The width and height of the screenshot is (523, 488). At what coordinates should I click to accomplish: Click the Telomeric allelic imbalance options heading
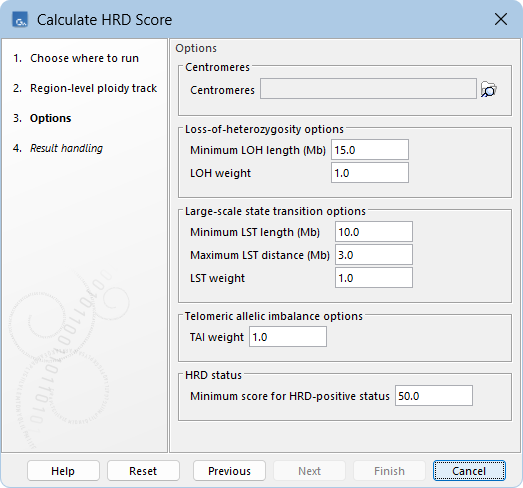274,316
